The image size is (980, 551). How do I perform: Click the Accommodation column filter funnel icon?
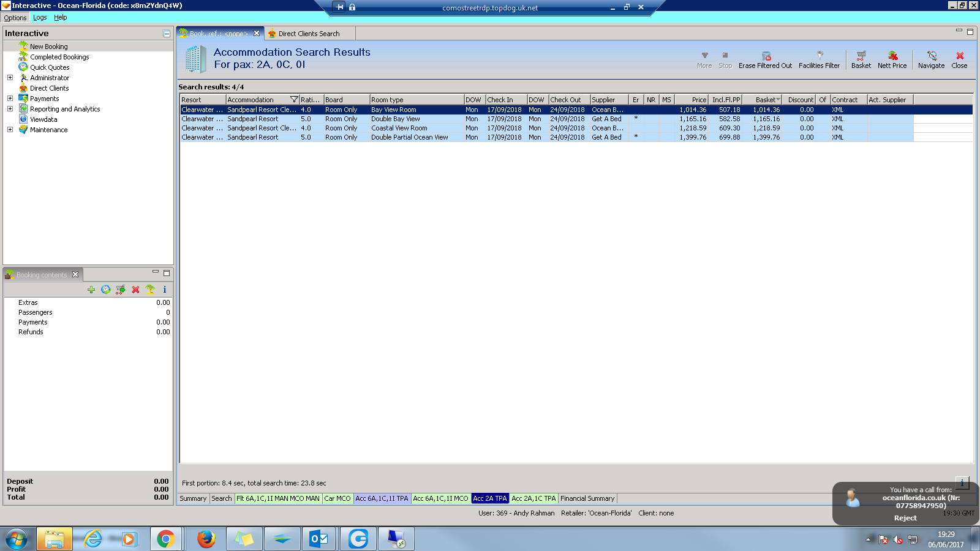[x=294, y=100]
